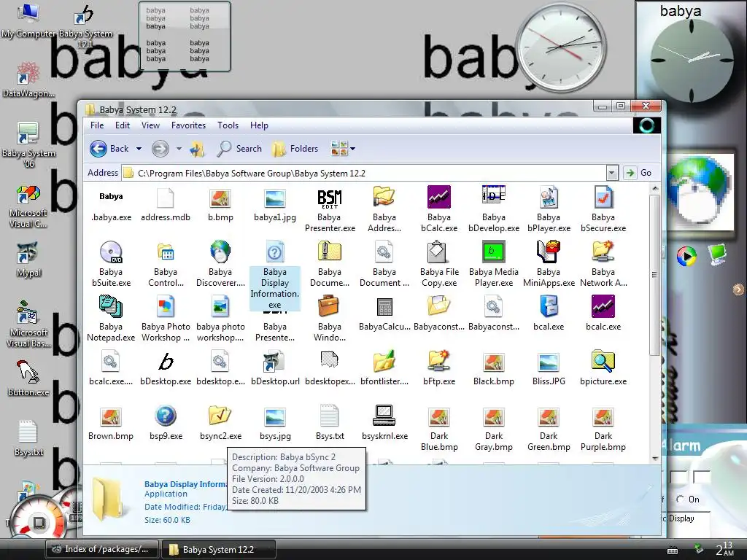The width and height of the screenshot is (747, 560).
Task: Click the keyboard icon in system tray
Action: tap(672, 551)
